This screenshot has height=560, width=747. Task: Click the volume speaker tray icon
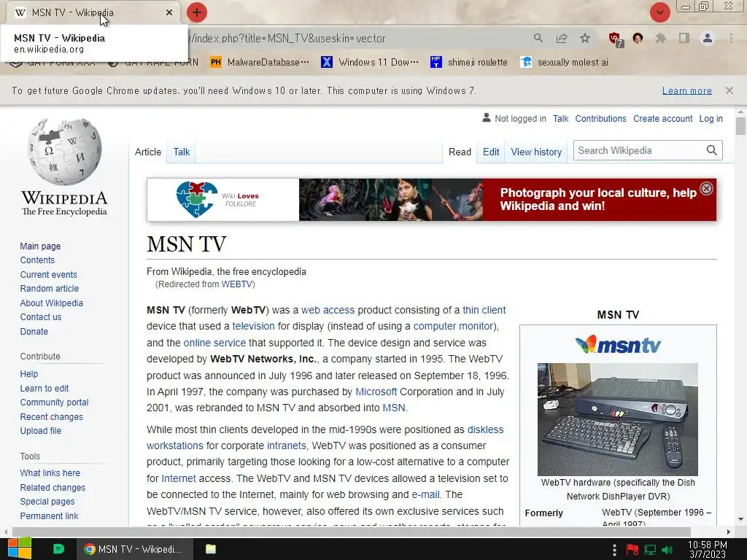click(x=667, y=550)
